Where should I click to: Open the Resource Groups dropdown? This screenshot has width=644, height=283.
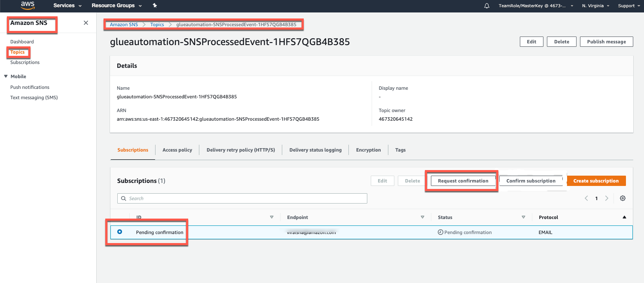pos(117,6)
